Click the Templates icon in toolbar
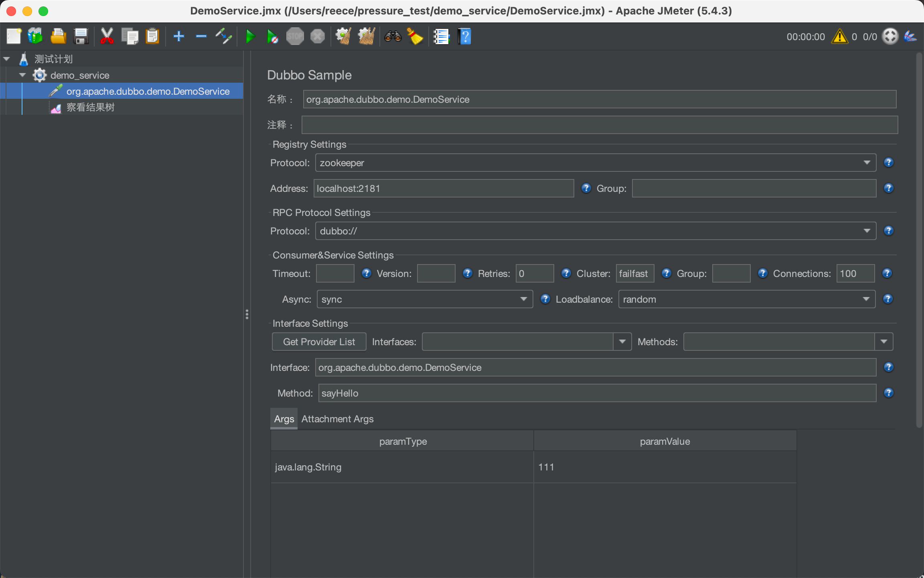 point(35,37)
